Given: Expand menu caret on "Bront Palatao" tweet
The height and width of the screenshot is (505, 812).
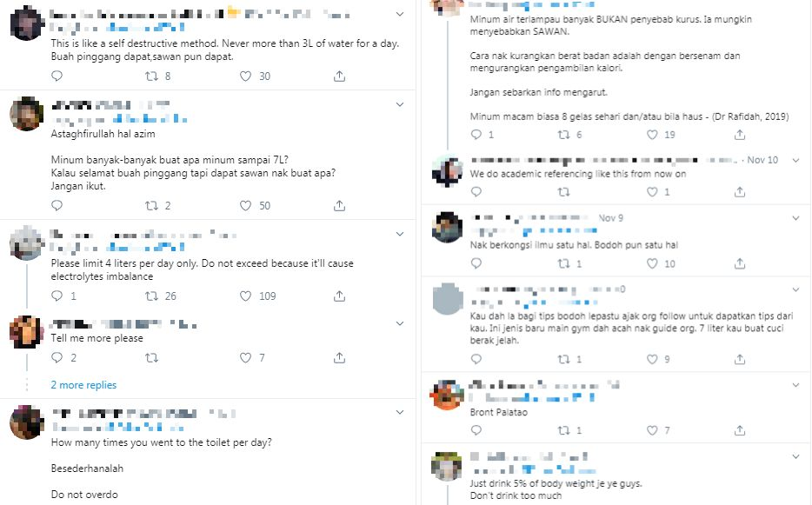Looking at the screenshot, I should coord(795,384).
